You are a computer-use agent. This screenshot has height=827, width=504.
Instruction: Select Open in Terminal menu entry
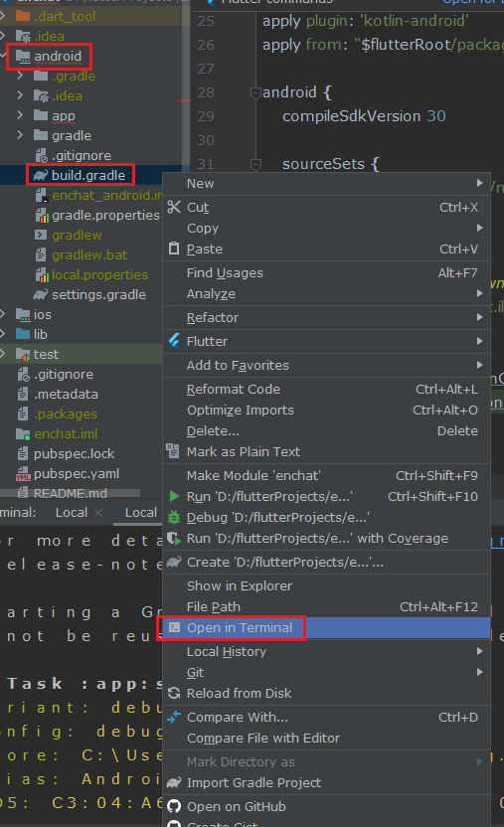click(x=327, y=627)
